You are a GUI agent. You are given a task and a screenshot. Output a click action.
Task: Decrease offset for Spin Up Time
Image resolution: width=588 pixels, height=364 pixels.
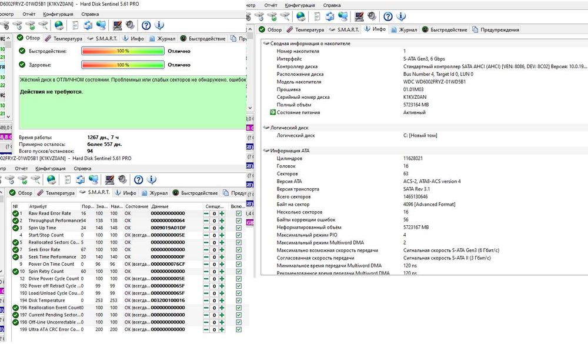(x=206, y=228)
